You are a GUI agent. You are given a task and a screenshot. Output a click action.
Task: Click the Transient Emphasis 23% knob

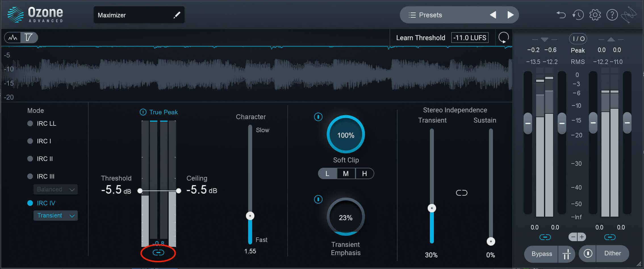tap(346, 217)
